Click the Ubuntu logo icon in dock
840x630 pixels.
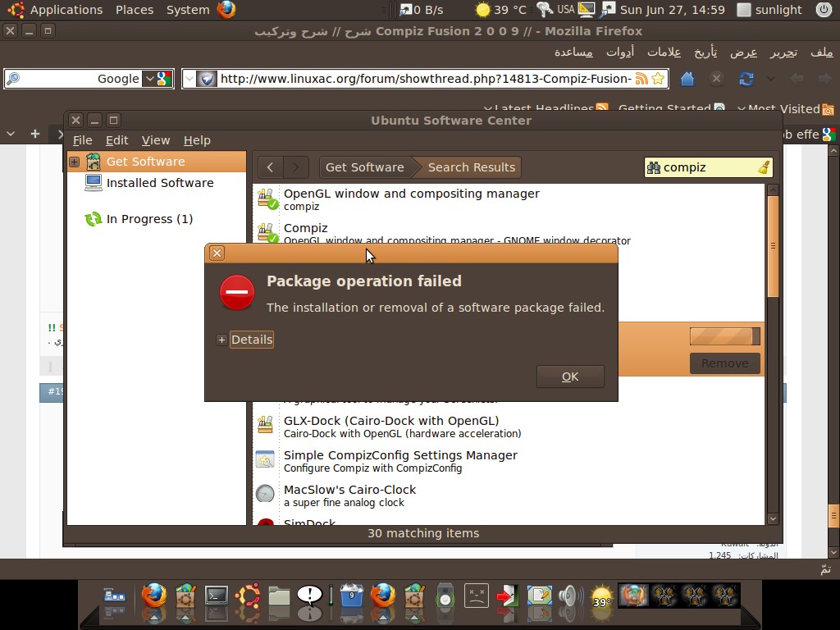[x=248, y=596]
